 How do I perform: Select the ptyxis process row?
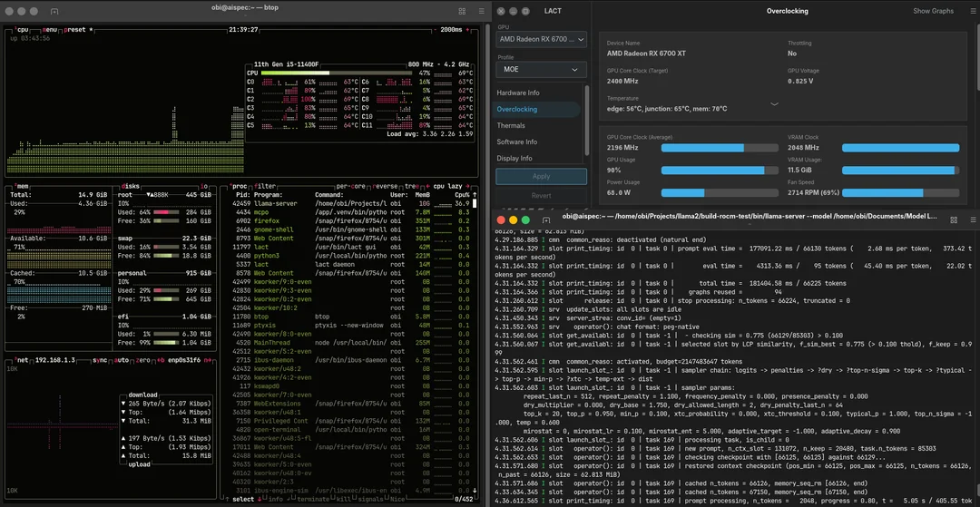350,326
